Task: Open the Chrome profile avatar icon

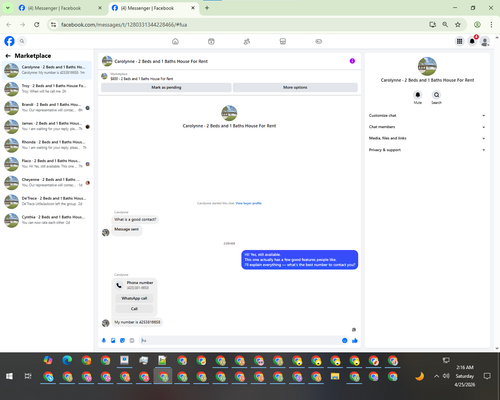Action: tap(477, 25)
